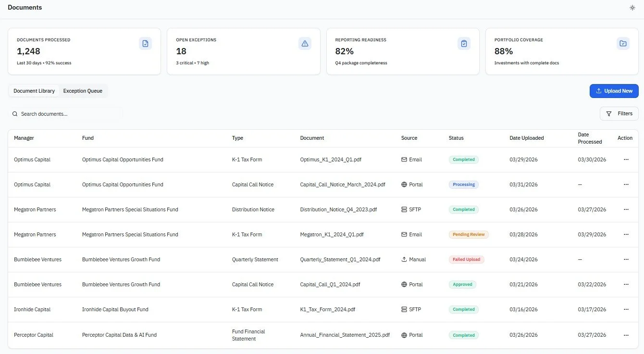Viewport: 644px width, 354px height.
Task: Click the Failed Upload status badge
Action: coord(466,259)
